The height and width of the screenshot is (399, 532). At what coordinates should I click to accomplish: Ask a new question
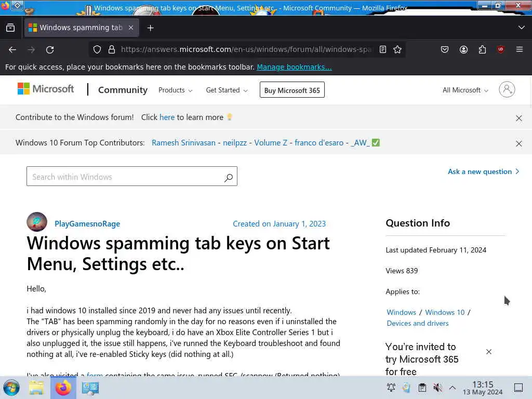484,171
